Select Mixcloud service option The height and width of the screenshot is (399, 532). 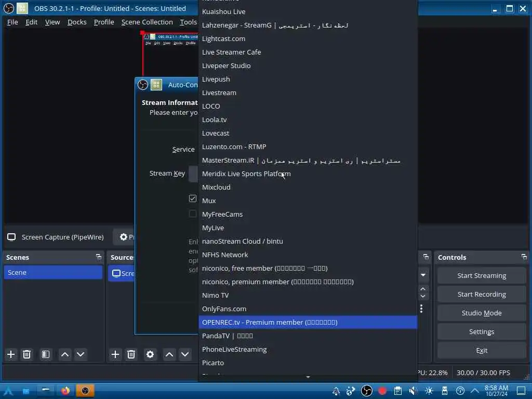click(308, 187)
